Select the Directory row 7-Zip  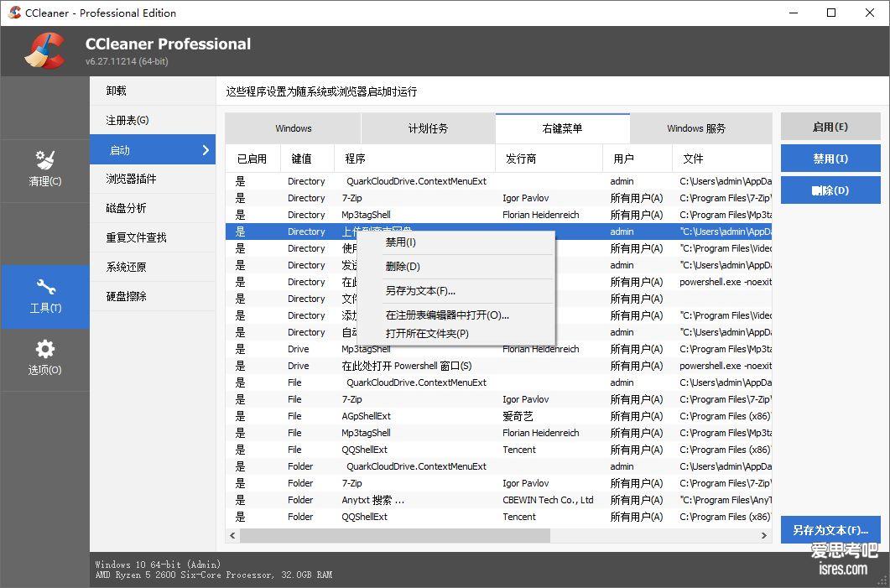pos(498,198)
